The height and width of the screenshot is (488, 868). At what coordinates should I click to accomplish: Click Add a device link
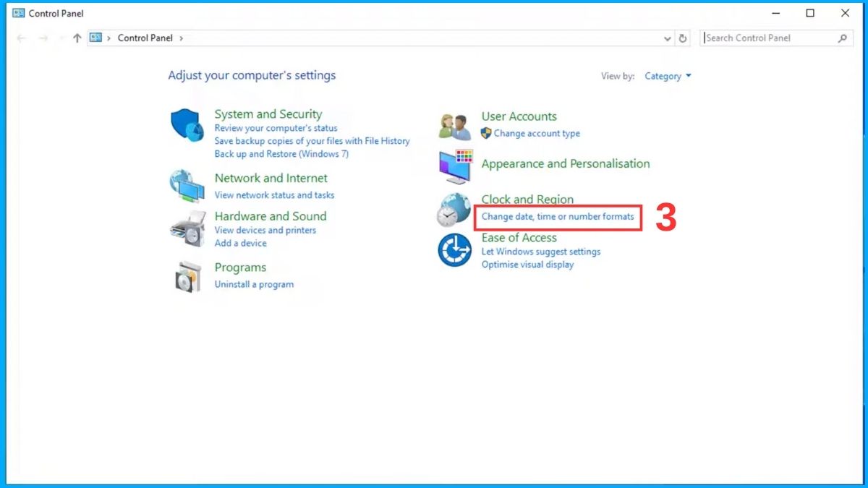[241, 244]
